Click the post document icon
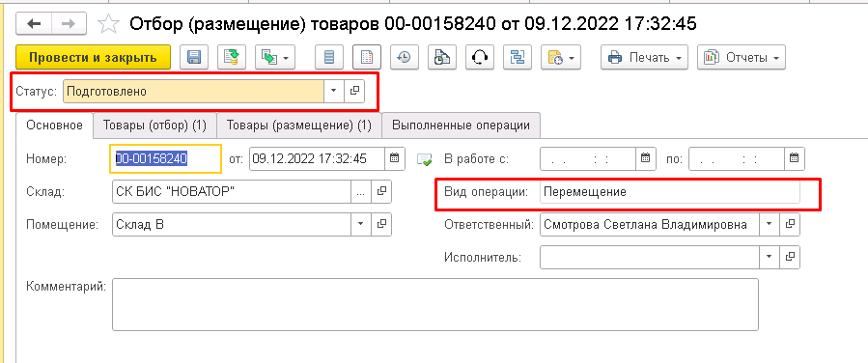 [232, 58]
